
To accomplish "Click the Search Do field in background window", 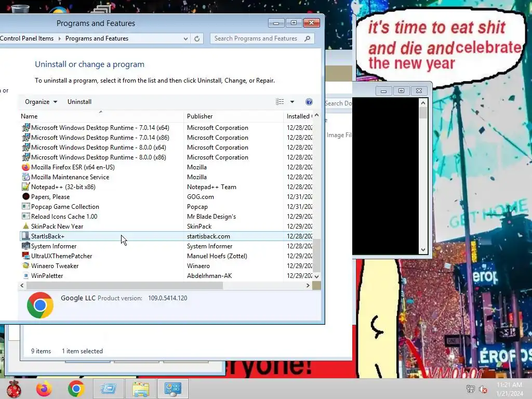I will click(x=339, y=103).
